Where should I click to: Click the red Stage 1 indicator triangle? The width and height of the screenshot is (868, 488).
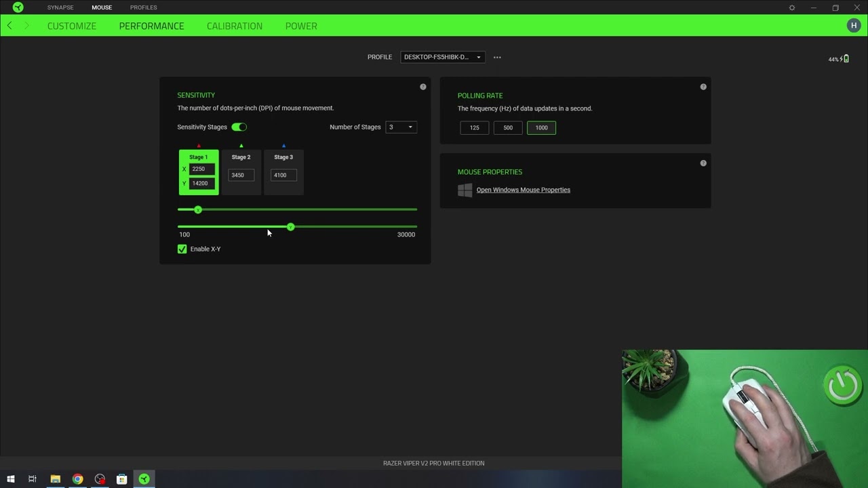[x=199, y=146]
